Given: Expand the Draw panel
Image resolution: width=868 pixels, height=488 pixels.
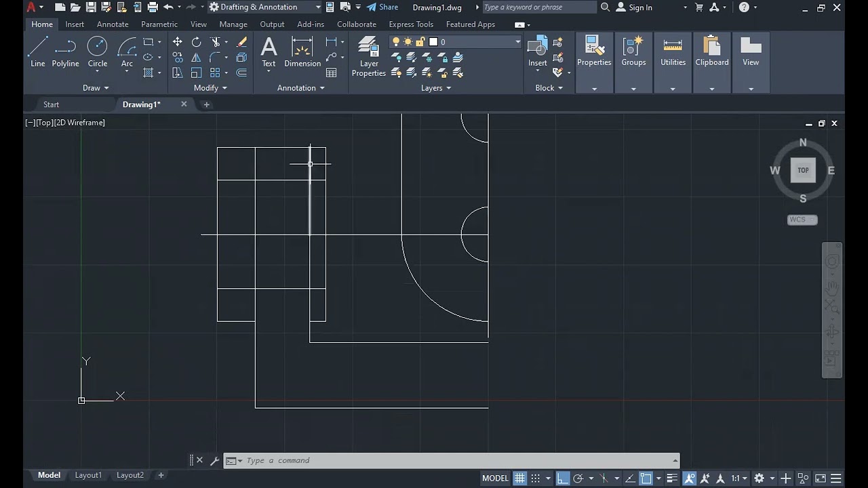Looking at the screenshot, I should [x=96, y=88].
